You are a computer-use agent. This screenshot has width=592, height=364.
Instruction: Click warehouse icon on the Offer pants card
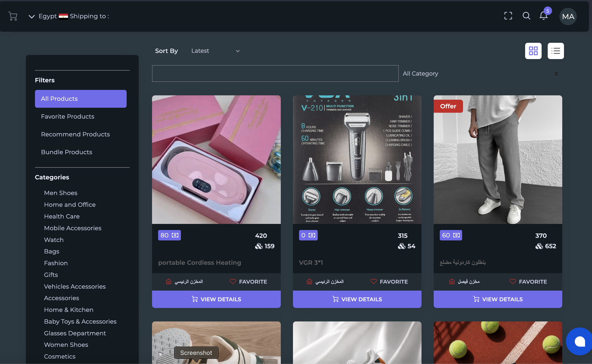click(452, 281)
